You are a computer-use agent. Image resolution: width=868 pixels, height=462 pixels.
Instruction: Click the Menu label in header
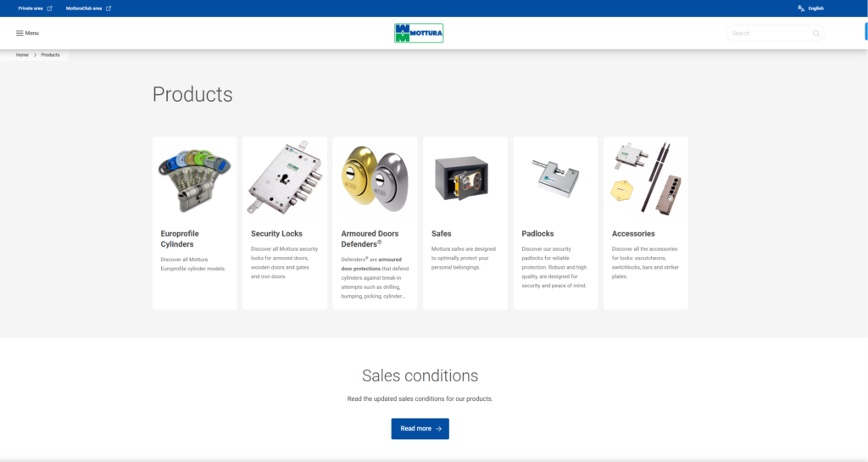tap(32, 33)
